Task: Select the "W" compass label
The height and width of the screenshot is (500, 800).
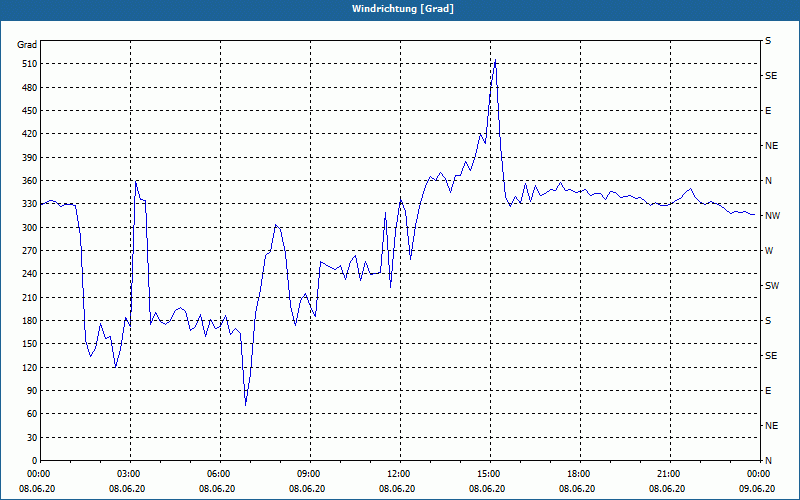Action: tap(769, 251)
